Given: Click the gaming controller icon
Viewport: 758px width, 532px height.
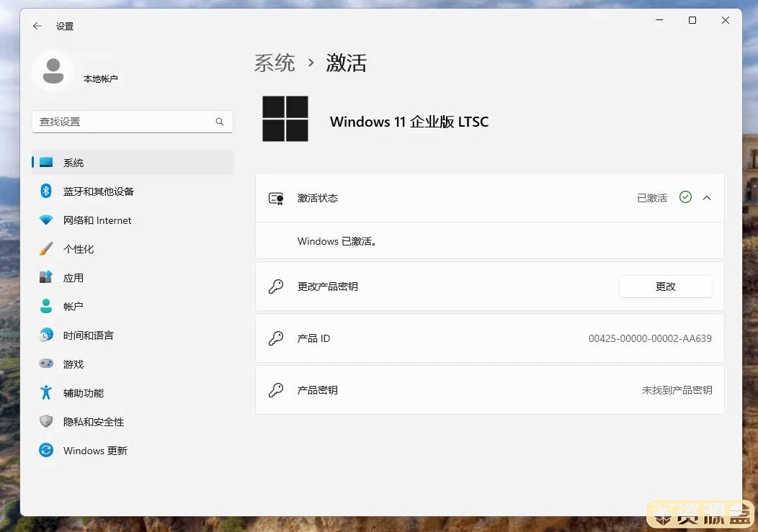Looking at the screenshot, I should [46, 364].
